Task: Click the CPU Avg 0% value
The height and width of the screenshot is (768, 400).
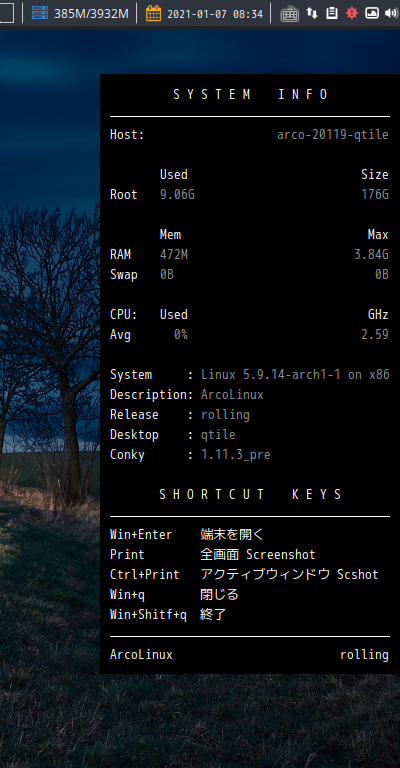Action: [x=181, y=335]
